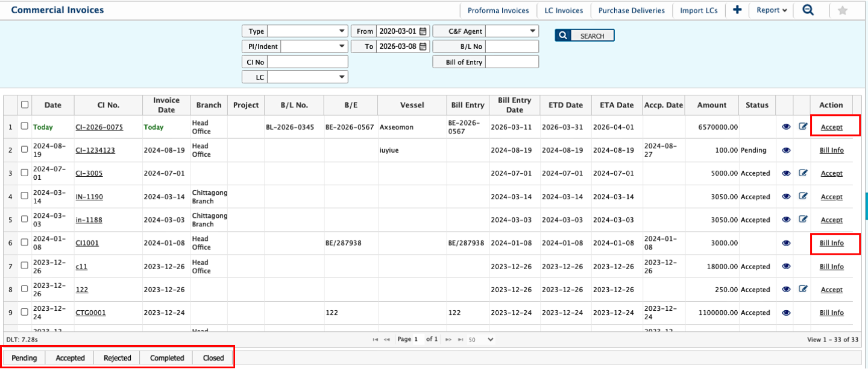Open the C&F Agent dropdown
Image resolution: width=868 pixels, height=382 pixels.
[512, 31]
